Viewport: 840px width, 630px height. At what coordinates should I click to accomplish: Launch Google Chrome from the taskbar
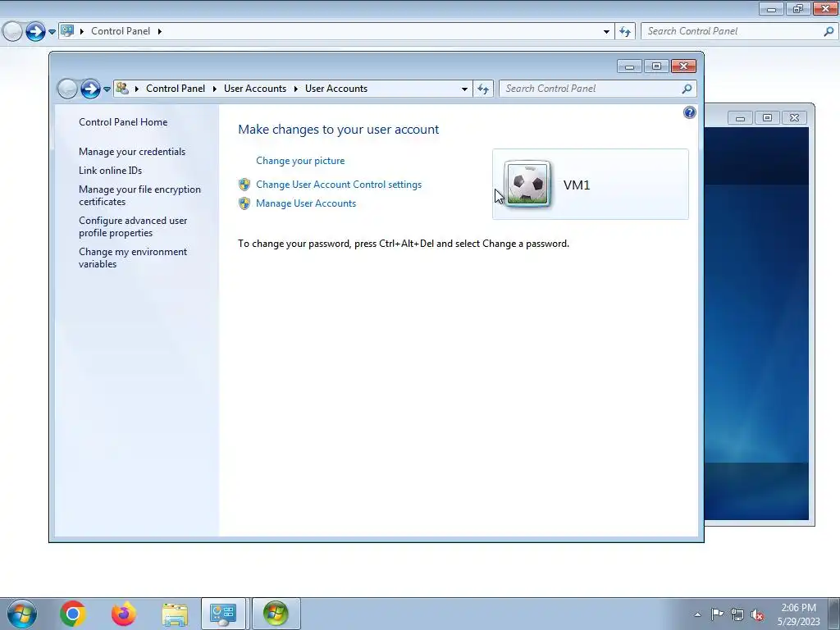[x=73, y=614]
